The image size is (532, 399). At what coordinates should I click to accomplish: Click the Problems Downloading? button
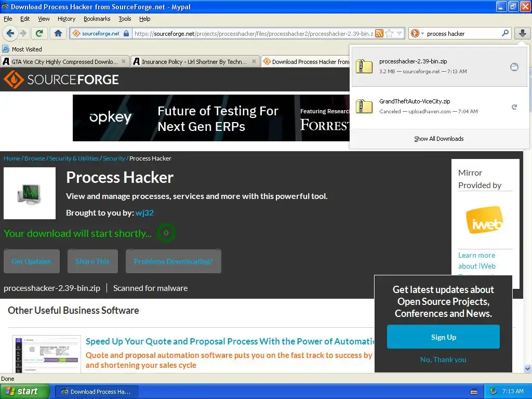(x=174, y=261)
